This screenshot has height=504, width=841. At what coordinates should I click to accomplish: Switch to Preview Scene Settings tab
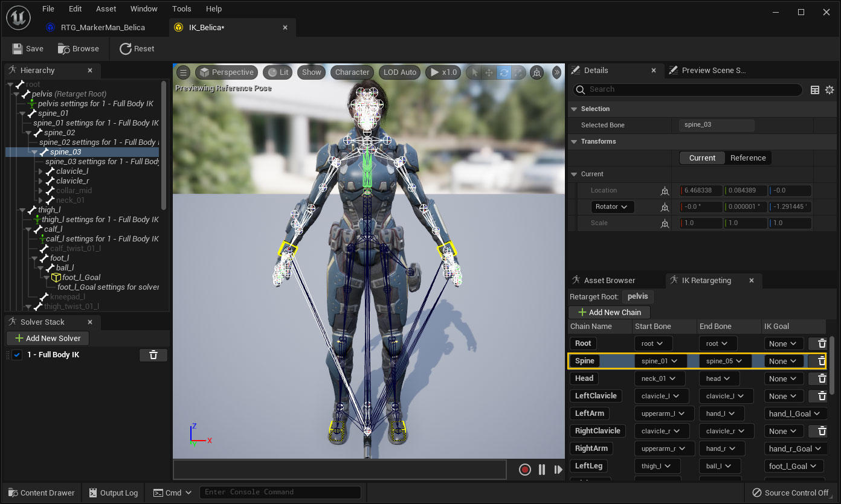coord(714,70)
